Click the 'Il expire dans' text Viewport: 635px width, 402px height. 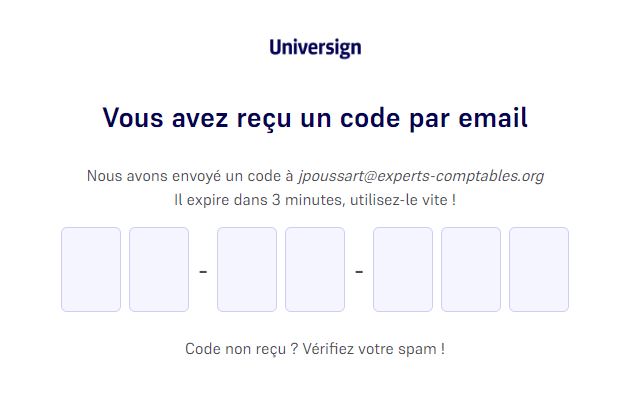[221, 200]
